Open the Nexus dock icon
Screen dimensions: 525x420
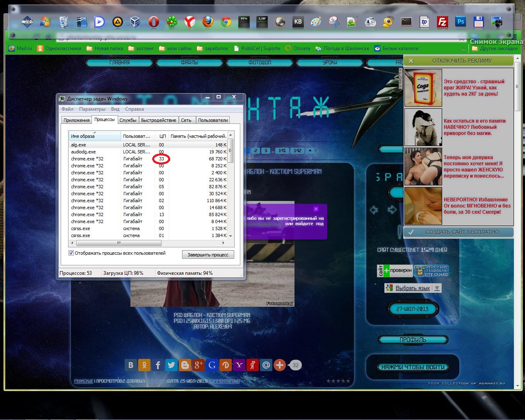click(27, 22)
